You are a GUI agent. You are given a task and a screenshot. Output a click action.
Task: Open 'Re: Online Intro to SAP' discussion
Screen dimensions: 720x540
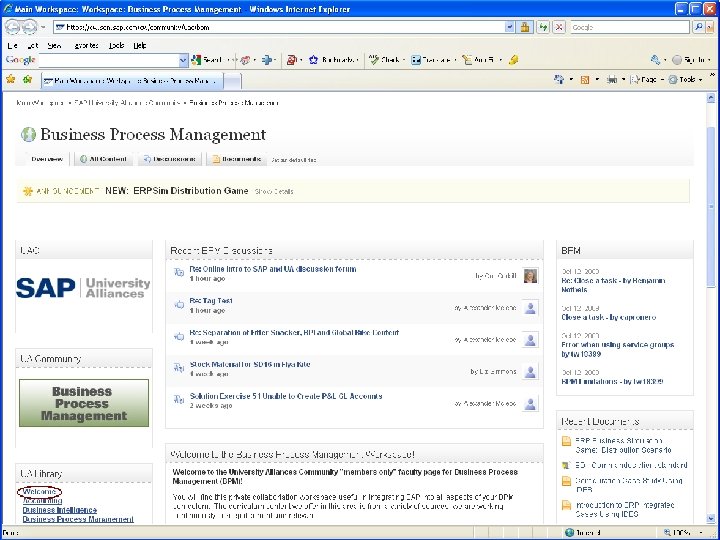pyautogui.click(x=273, y=269)
